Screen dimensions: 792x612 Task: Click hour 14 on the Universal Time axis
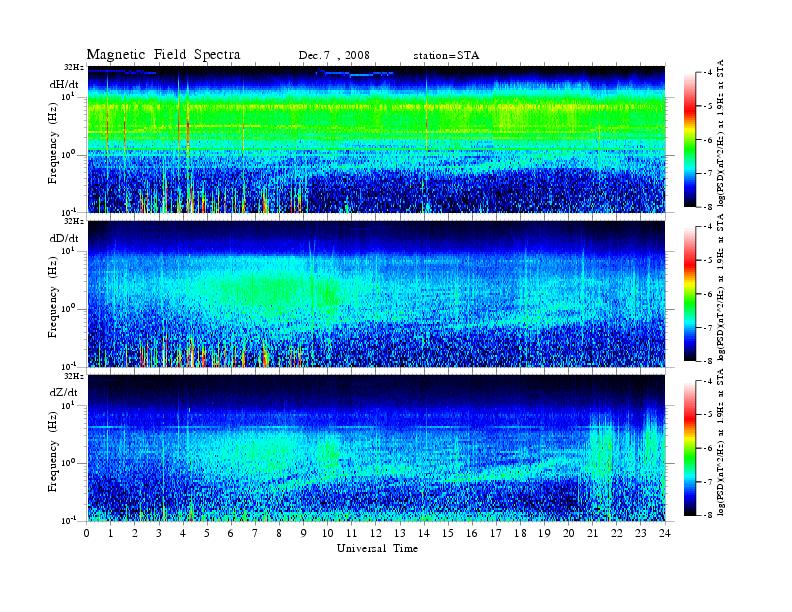[x=424, y=533]
